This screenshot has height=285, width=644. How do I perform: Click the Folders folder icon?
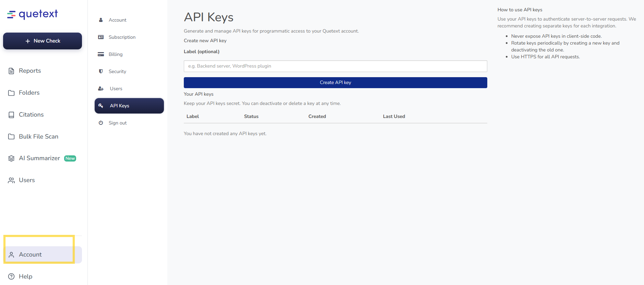(11, 93)
